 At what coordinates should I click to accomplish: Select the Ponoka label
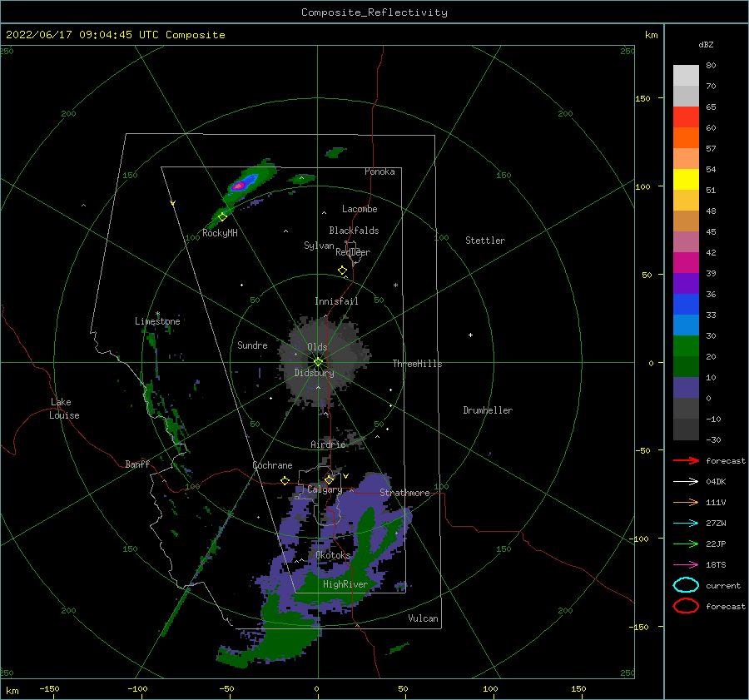379,171
